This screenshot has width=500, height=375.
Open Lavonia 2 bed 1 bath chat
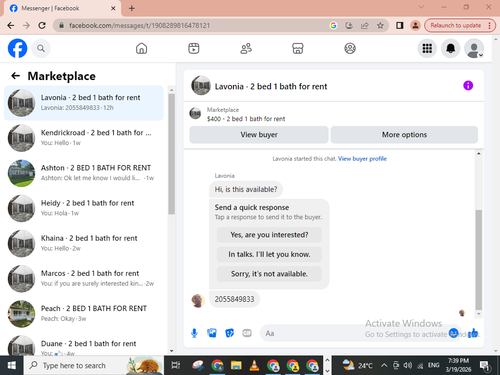pos(84,103)
